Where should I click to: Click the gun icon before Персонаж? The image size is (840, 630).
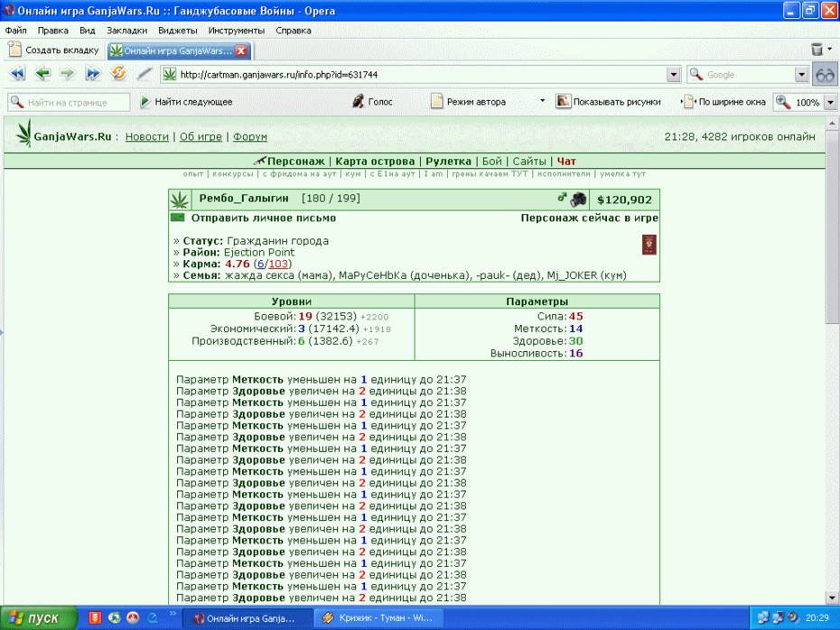[260, 160]
